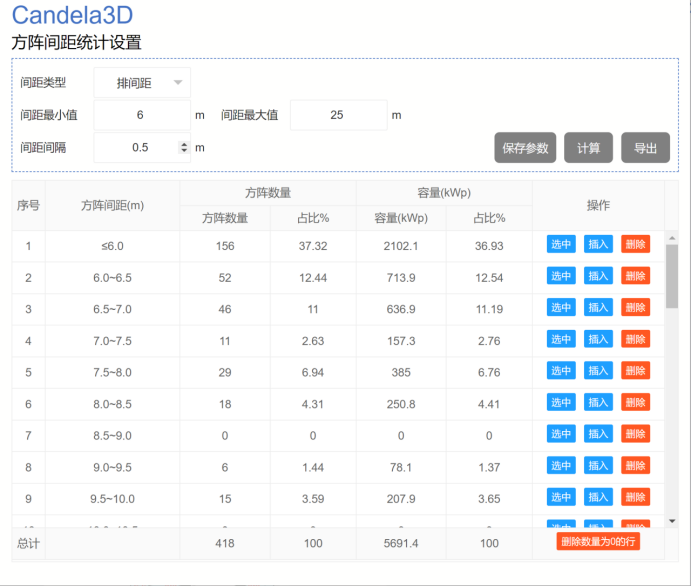Click the 207.9 capacity cell
The width and height of the screenshot is (692, 586).
click(401, 499)
